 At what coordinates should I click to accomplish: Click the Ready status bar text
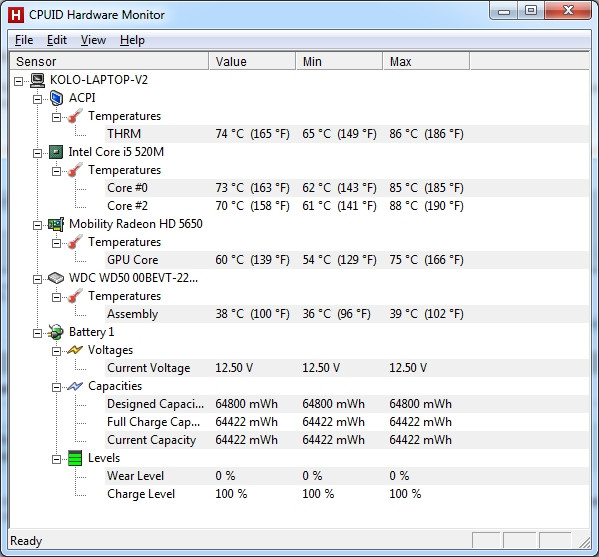[x=26, y=541]
